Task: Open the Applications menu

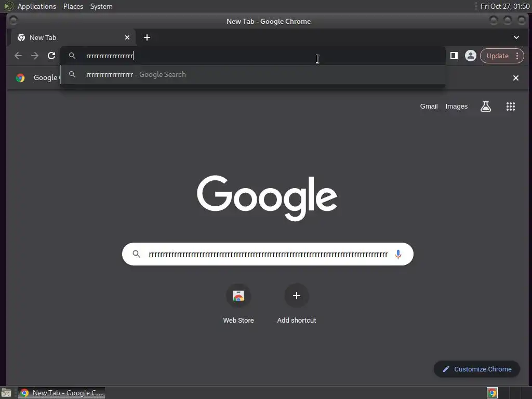Action: point(37,6)
